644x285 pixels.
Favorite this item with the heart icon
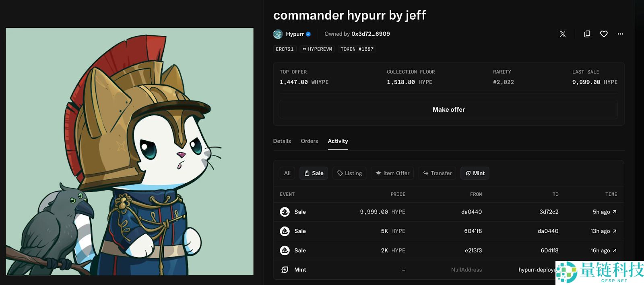pos(604,34)
